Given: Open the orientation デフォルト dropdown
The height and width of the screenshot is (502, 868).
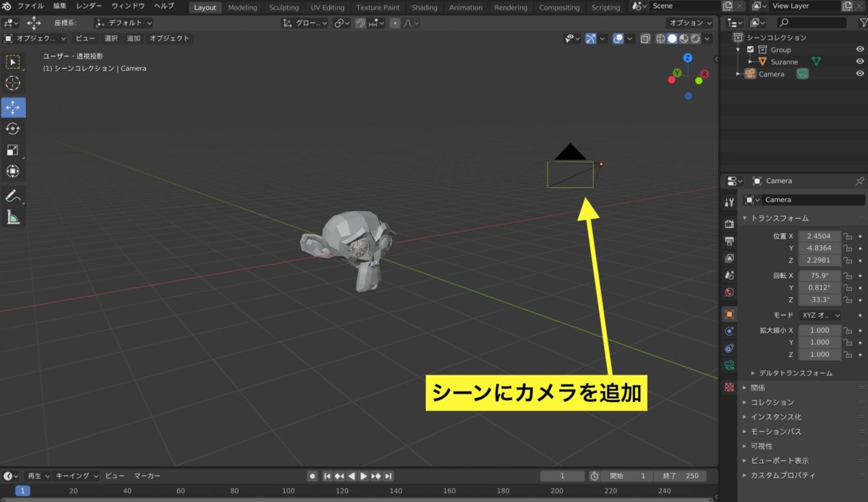Looking at the screenshot, I should [124, 23].
